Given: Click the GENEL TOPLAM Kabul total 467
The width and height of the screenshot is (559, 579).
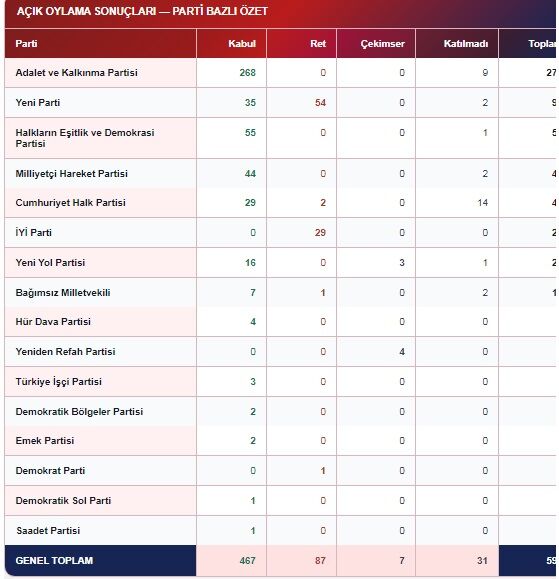Looking at the screenshot, I should pos(247,561).
